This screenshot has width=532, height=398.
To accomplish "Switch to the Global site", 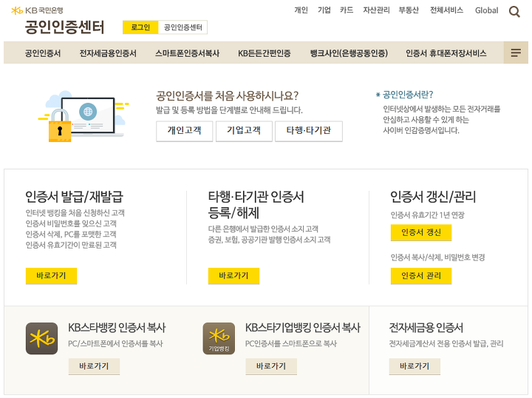I will [486, 10].
